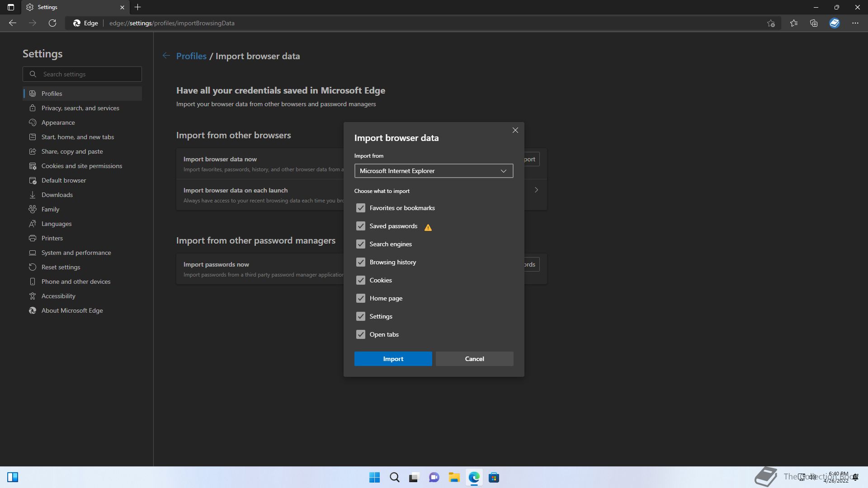Reload the settings page
This screenshot has height=488, width=868.
(x=52, y=23)
